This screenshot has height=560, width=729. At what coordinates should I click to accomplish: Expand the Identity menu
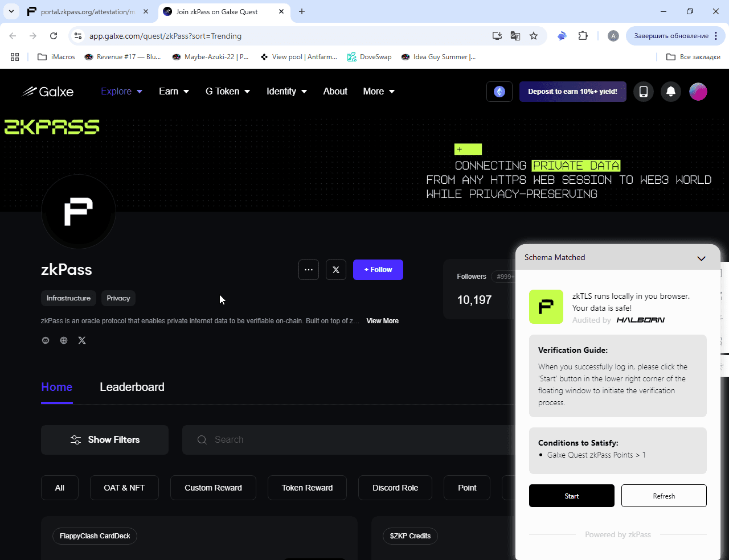286,91
